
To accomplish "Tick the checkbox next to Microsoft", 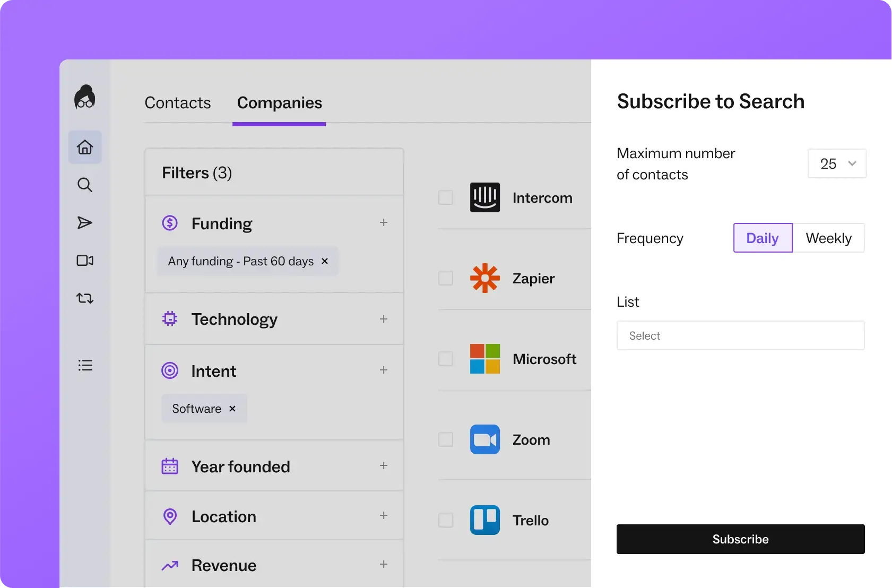I will [446, 359].
